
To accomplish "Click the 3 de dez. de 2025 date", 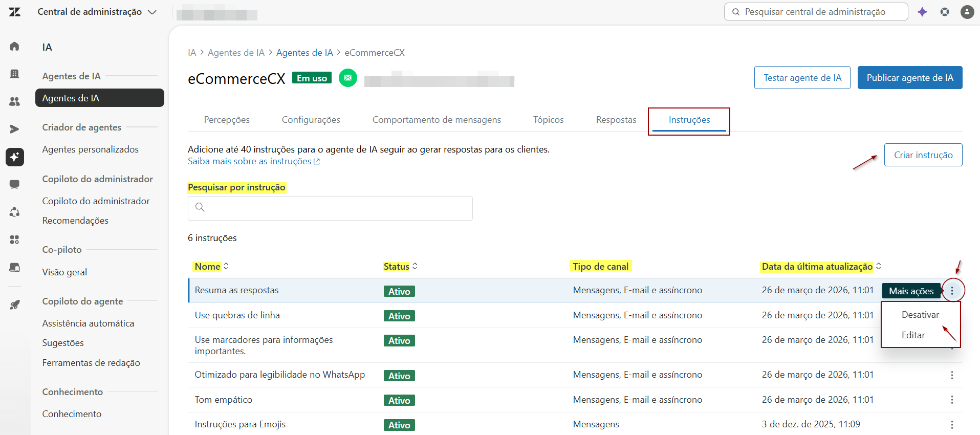I will 811,424.
